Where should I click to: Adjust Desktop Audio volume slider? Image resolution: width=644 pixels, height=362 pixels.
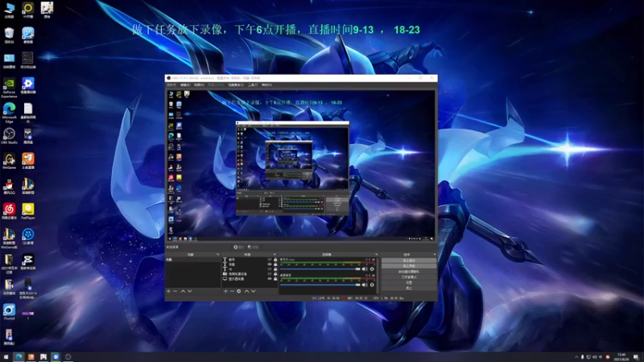(320, 285)
